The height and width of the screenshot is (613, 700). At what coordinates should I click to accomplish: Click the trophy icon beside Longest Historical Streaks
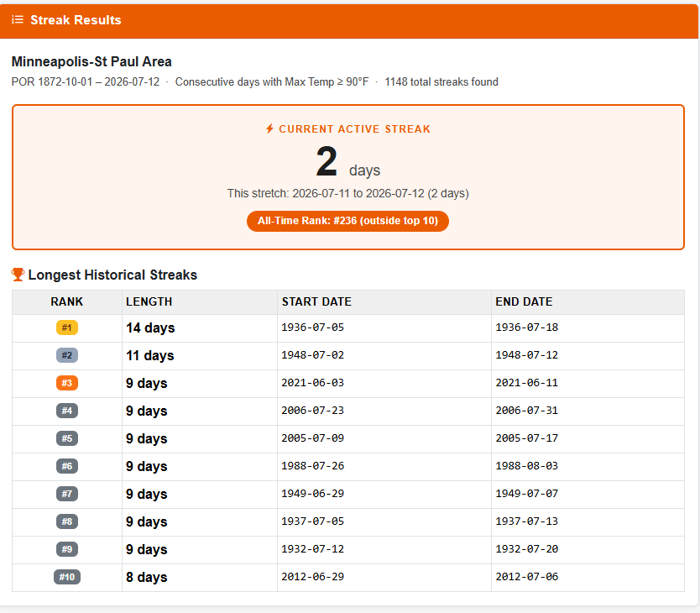[18, 275]
